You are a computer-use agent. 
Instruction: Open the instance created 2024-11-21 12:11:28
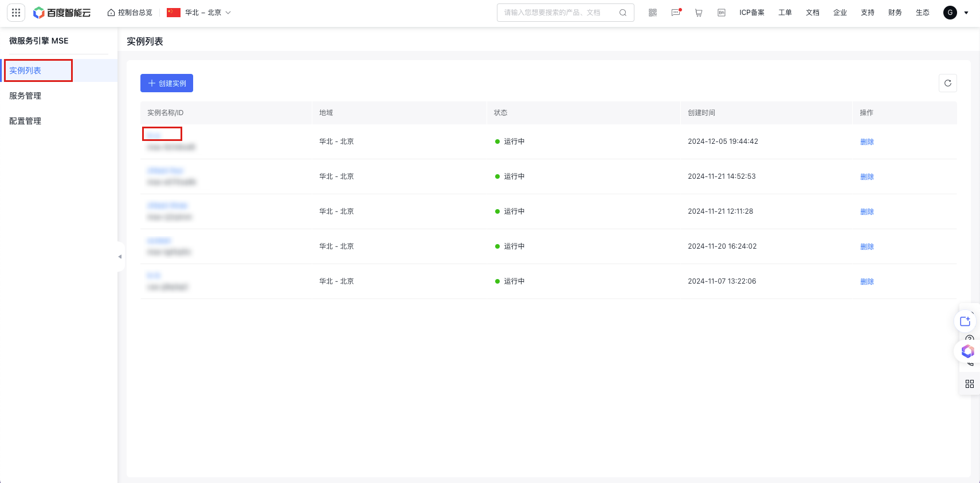[167, 205]
